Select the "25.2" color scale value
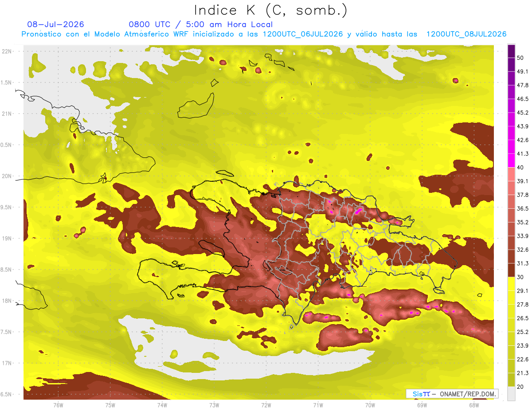This screenshot has height=411, width=532. tap(523, 332)
